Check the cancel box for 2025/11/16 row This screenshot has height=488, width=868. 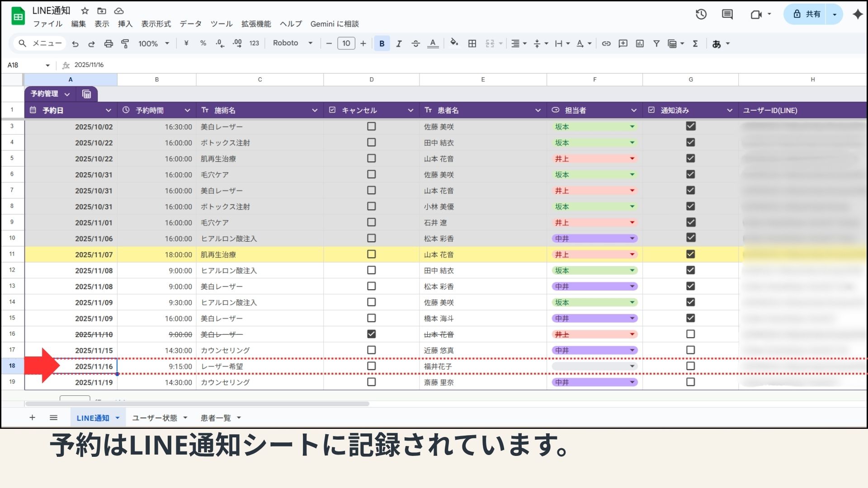point(371,366)
